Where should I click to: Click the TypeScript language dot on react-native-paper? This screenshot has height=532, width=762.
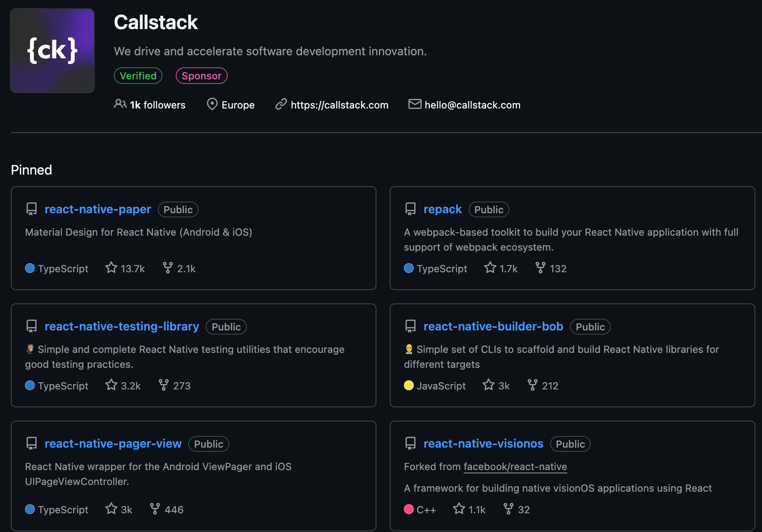pyautogui.click(x=30, y=268)
